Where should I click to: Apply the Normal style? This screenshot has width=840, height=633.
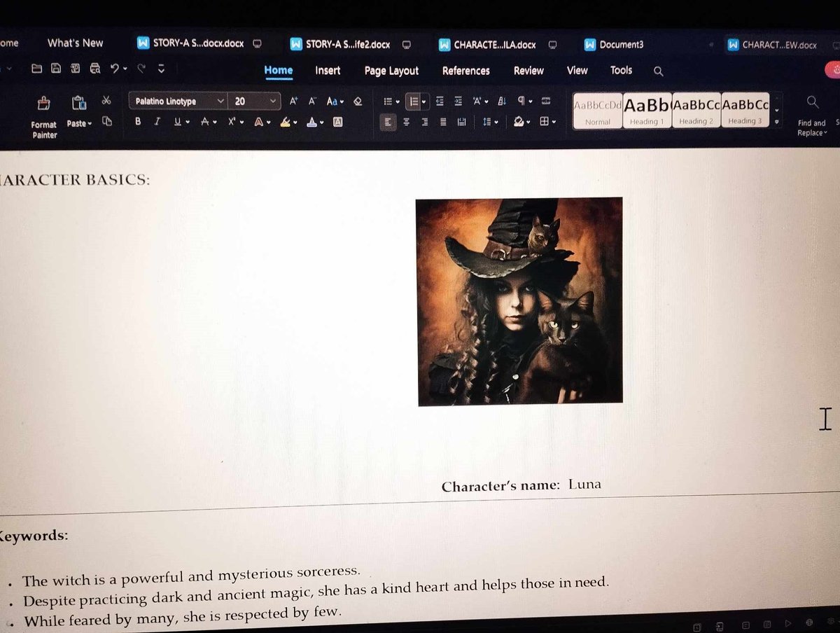point(596,109)
